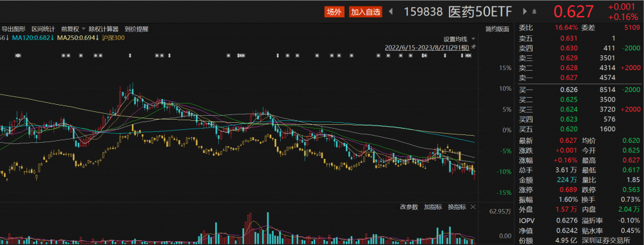Click 改参数 to edit indicator parameters
This screenshot has height=245, width=644.
click(x=409, y=207)
